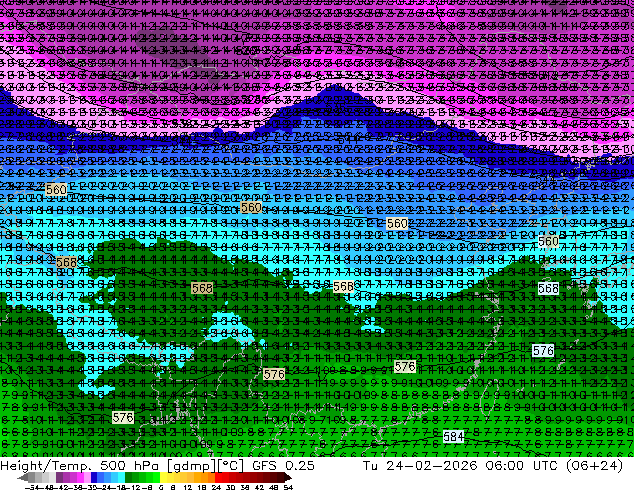
Task: Click the '500 hPa' level text
Action: [x=130, y=465]
